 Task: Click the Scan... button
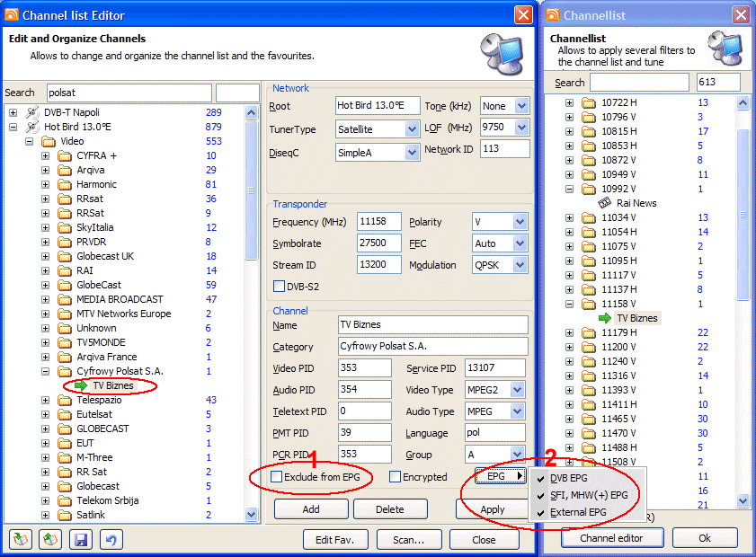pyautogui.click(x=409, y=540)
